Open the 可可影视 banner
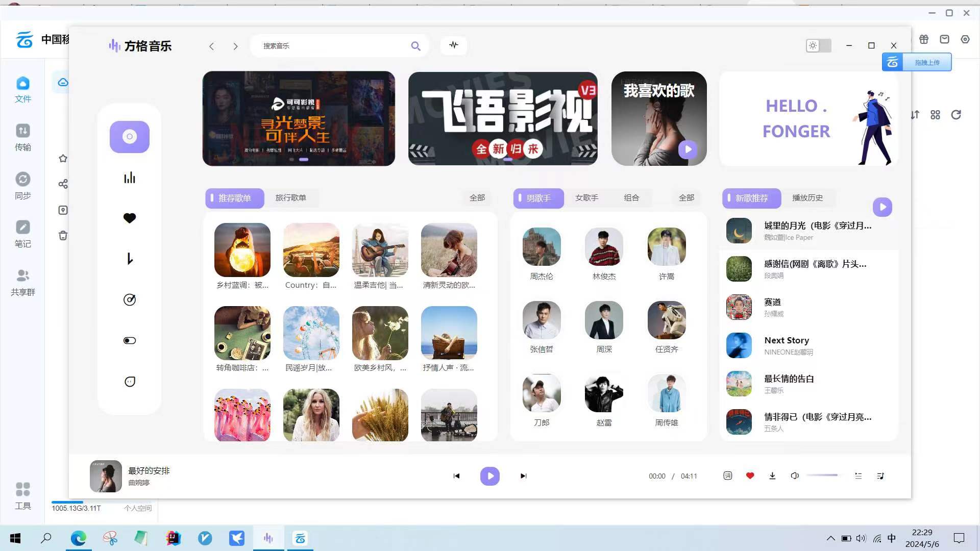 pos(299,118)
